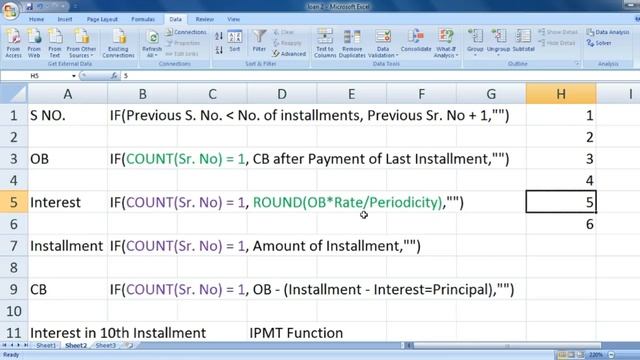Select column H header
The height and width of the screenshot is (360, 640).
tap(561, 94)
